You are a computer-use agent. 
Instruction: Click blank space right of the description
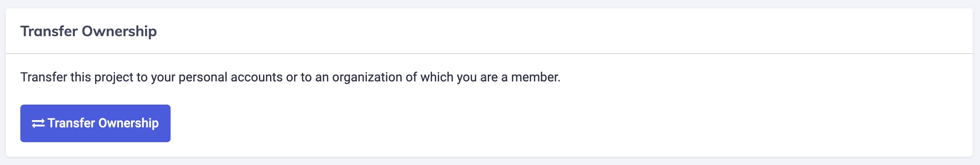pyautogui.click(x=761, y=77)
